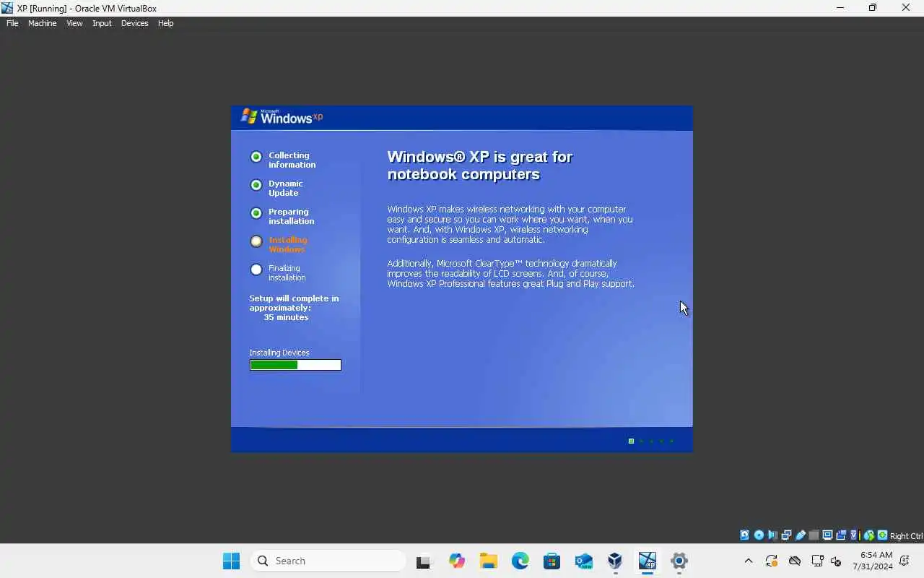Click 'Windows XP is great for notebook computers' heading

click(x=480, y=165)
